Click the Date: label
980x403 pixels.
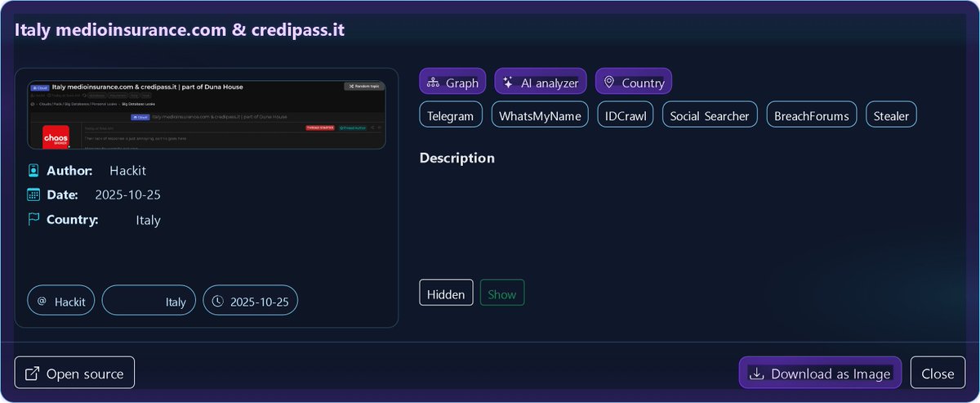(x=62, y=195)
